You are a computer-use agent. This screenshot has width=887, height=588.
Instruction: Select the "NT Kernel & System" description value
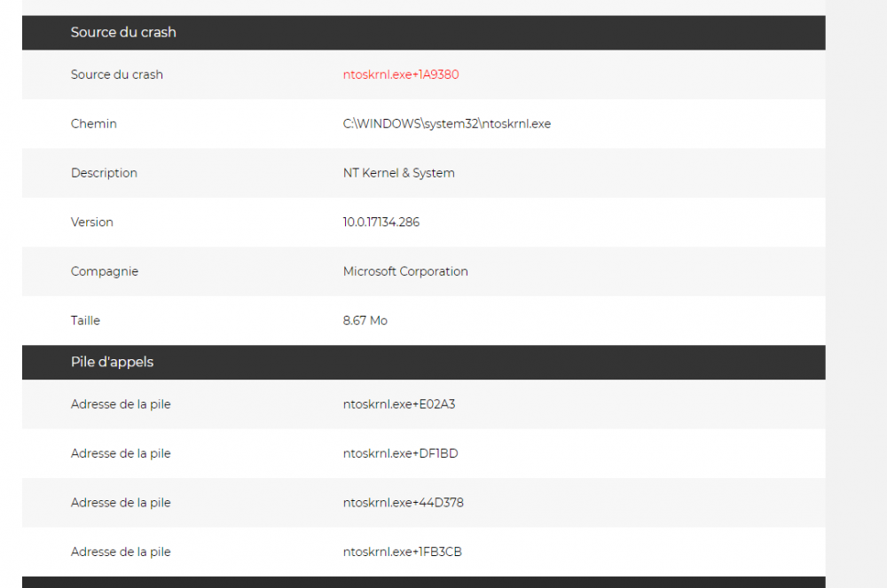pos(399,173)
